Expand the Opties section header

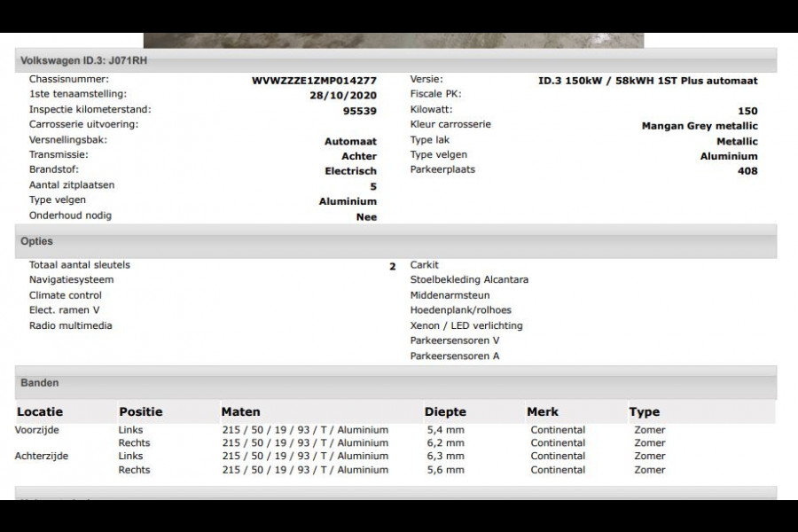click(36, 240)
